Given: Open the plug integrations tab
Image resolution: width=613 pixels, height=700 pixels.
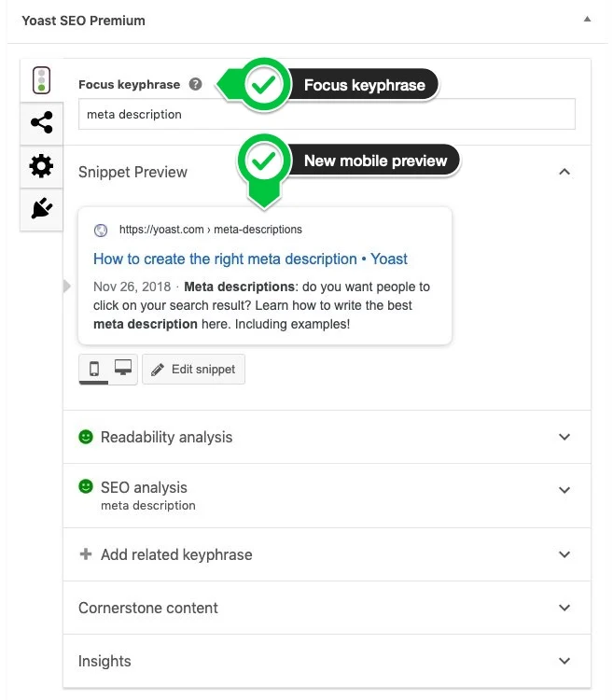Looking at the screenshot, I should click(41, 208).
